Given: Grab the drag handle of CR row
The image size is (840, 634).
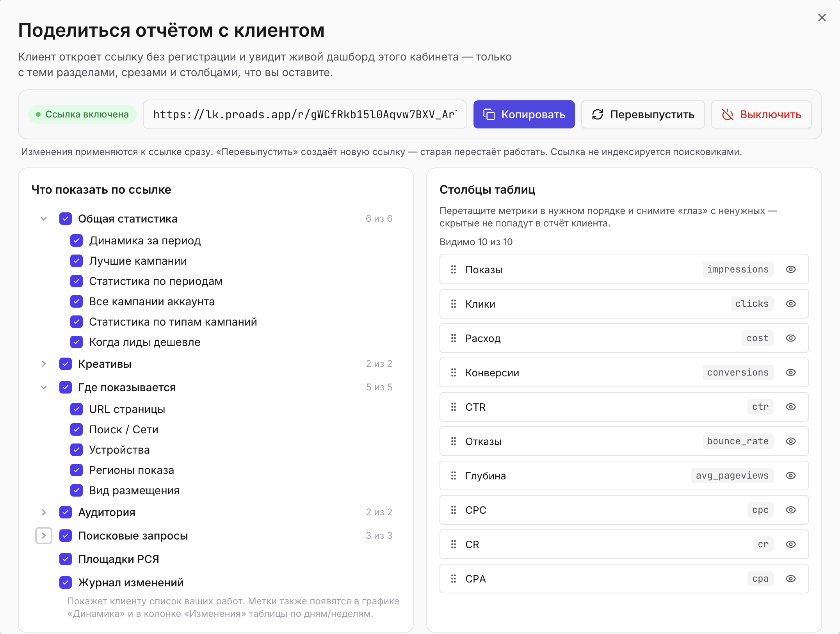Looking at the screenshot, I should (x=454, y=544).
